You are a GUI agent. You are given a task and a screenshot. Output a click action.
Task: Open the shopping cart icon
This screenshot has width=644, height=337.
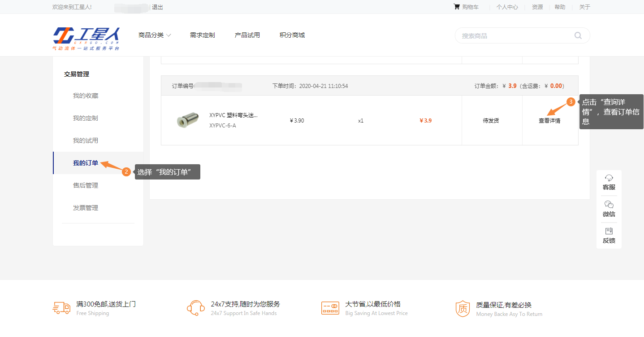pyautogui.click(x=457, y=7)
